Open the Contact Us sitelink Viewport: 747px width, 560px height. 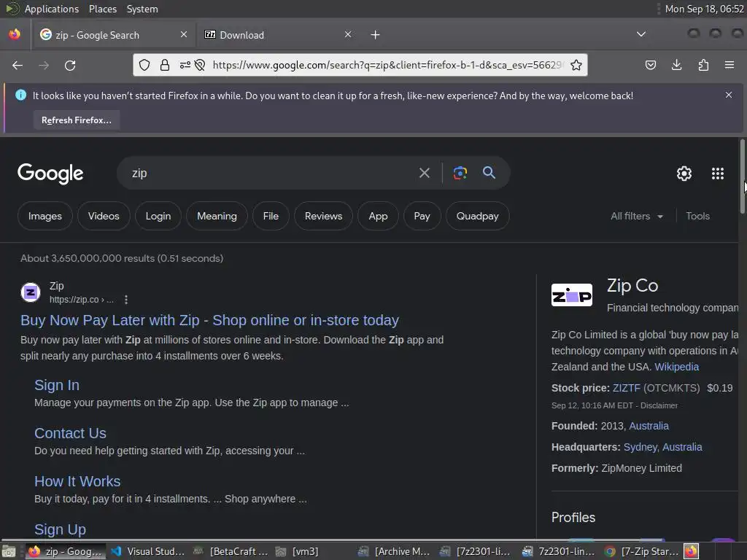coord(70,433)
